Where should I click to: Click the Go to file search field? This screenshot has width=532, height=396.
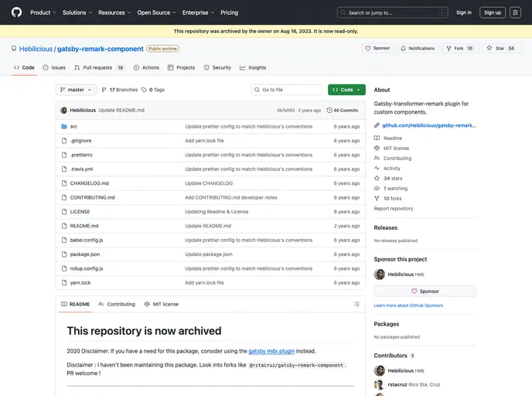click(x=287, y=90)
